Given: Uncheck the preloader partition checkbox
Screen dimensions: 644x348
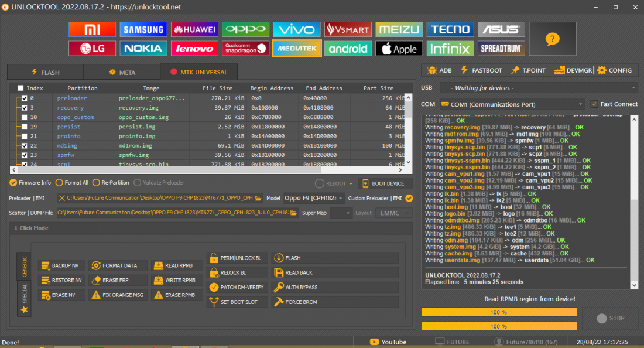Looking at the screenshot, I should tap(24, 98).
